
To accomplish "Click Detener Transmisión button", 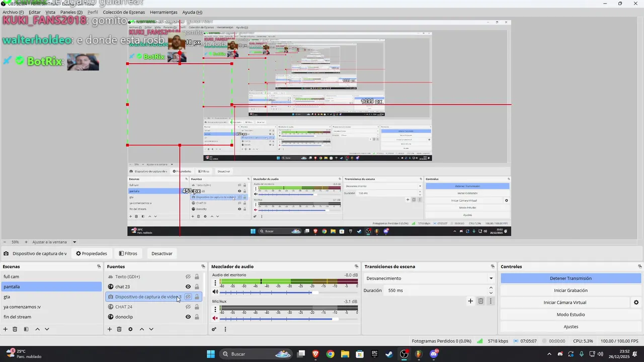I will point(571,279).
